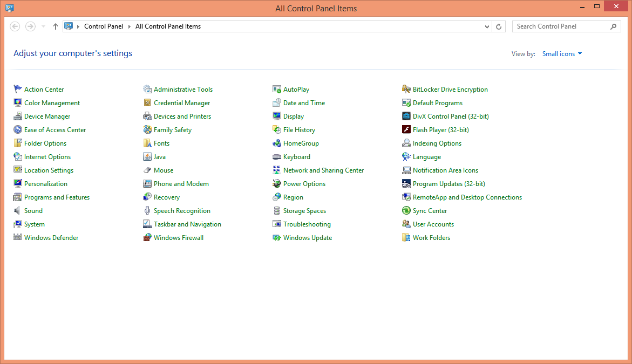Open BitLocker Drive Encryption
The width and height of the screenshot is (632, 364).
(x=448, y=89)
